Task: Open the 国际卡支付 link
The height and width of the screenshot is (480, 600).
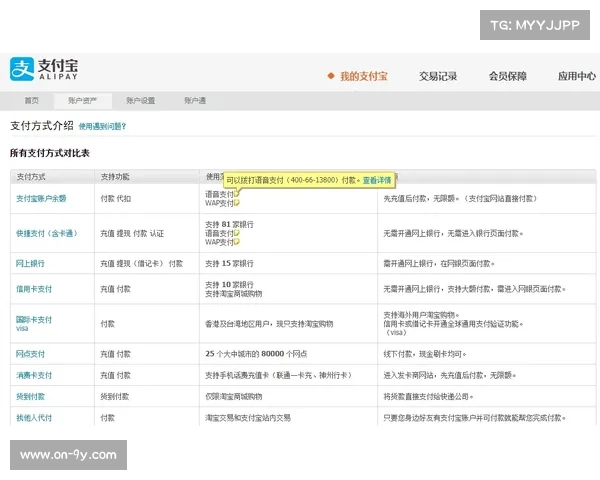Action: click(x=34, y=320)
